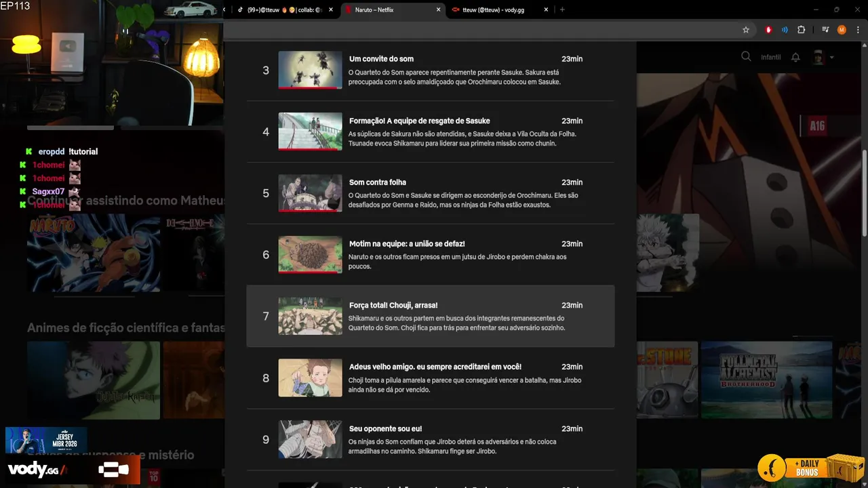Close the Naruto – Netflix tab
868x488 pixels.
pos(439,9)
